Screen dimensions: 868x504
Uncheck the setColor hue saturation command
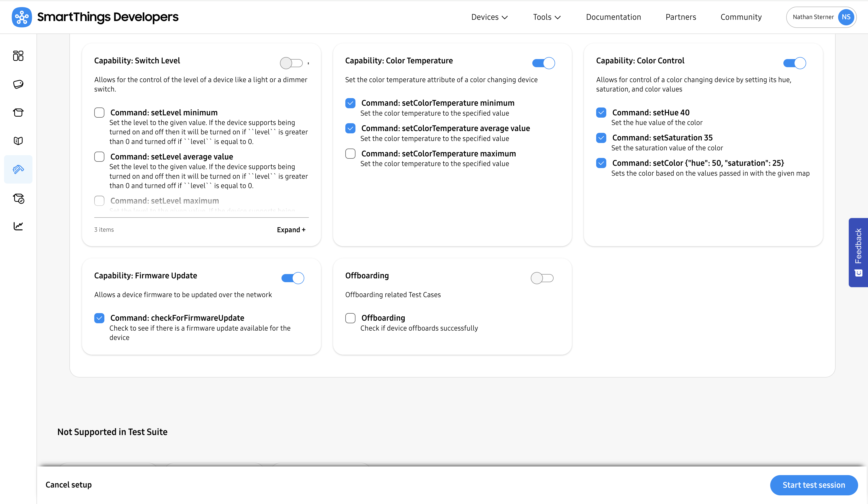[601, 163]
